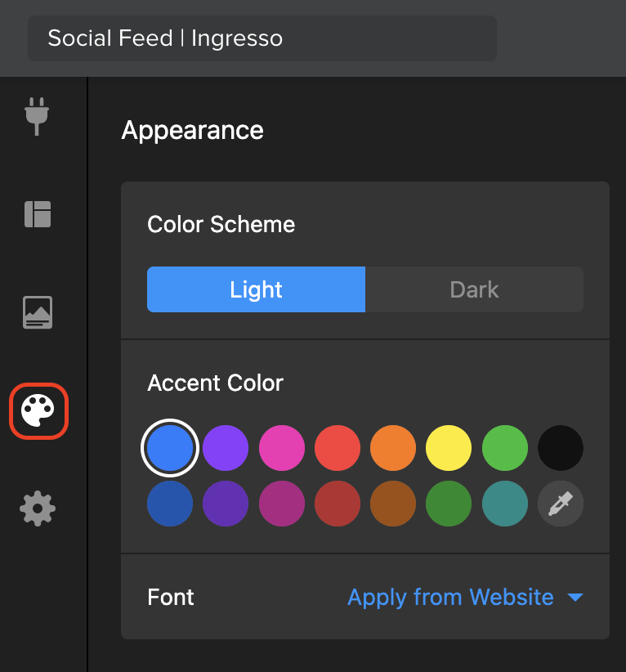Select the Light color scheme
Image resolution: width=626 pixels, height=672 pixels.
(x=257, y=289)
